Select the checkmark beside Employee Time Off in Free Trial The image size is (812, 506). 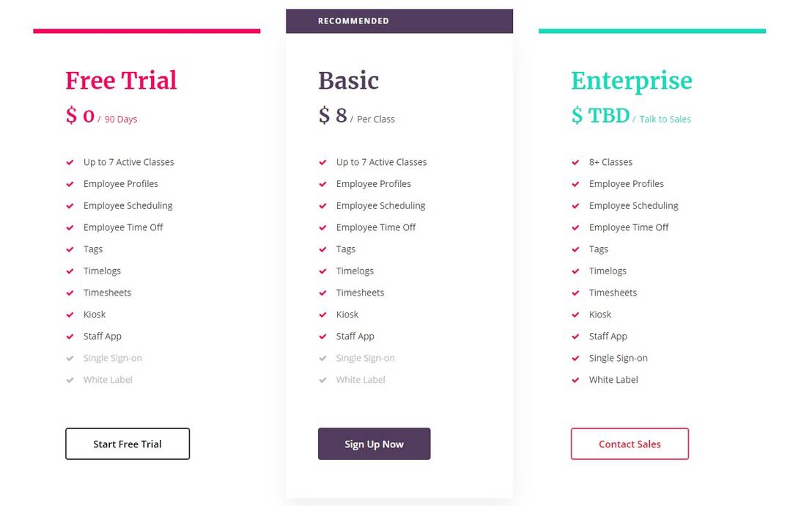(70, 227)
